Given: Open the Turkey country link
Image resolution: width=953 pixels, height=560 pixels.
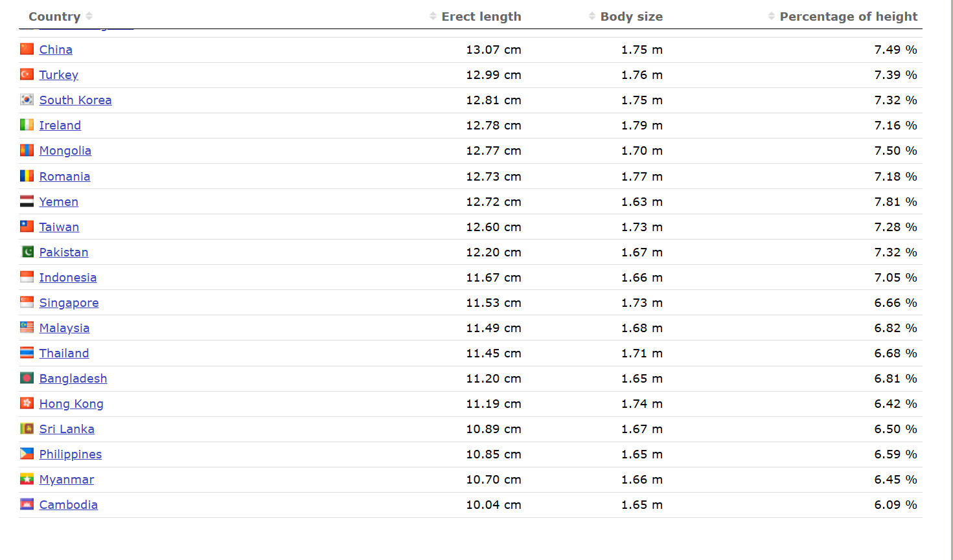Looking at the screenshot, I should point(59,75).
